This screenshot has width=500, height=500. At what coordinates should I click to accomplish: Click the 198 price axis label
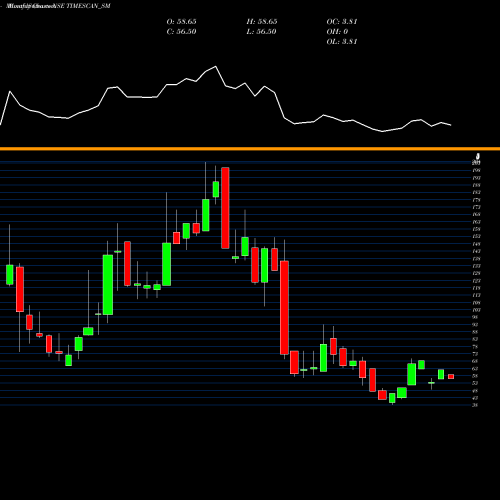tap(476, 170)
